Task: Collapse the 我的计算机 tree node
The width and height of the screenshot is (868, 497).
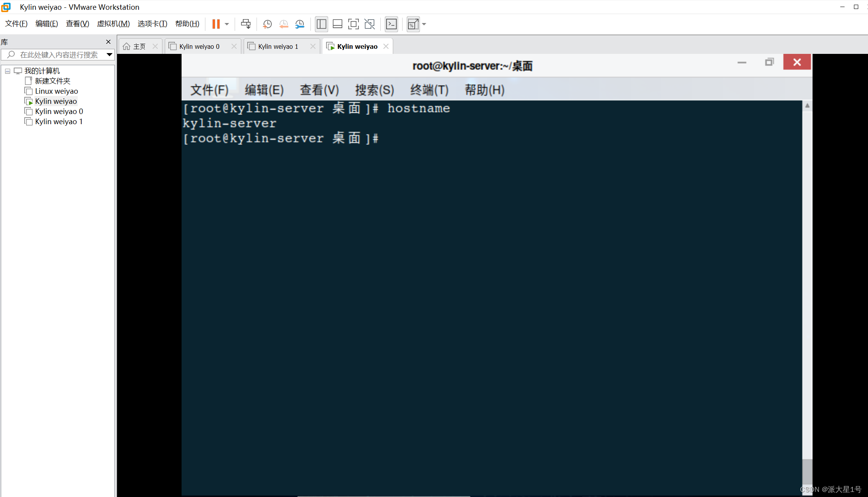Action: point(7,71)
